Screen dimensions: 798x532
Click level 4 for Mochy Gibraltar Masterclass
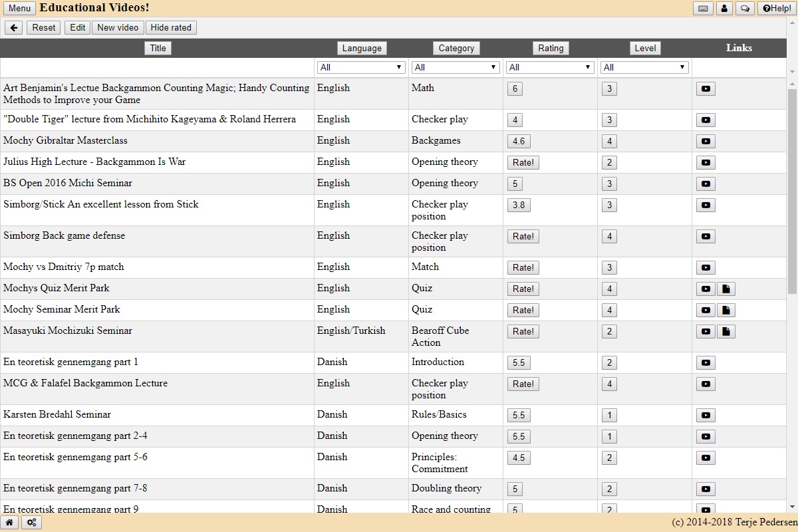coord(609,142)
